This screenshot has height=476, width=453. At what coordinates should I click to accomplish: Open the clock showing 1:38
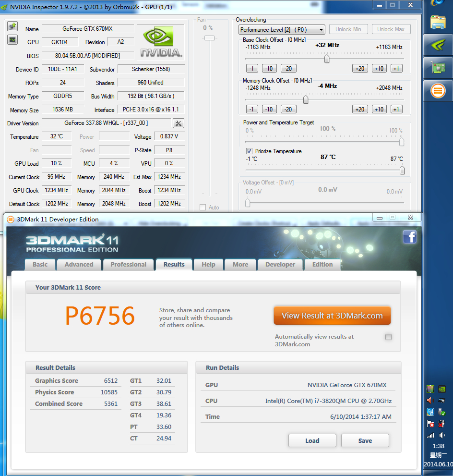(439, 446)
